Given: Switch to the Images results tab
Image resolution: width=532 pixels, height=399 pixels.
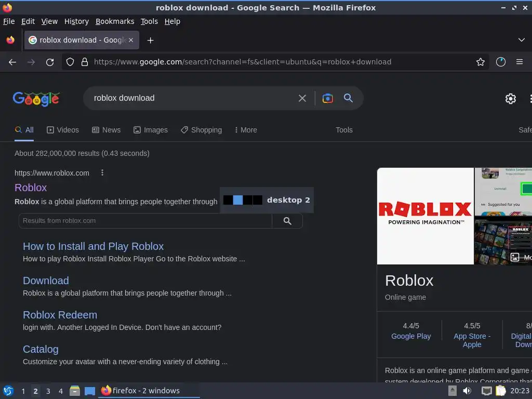Looking at the screenshot, I should pyautogui.click(x=150, y=130).
